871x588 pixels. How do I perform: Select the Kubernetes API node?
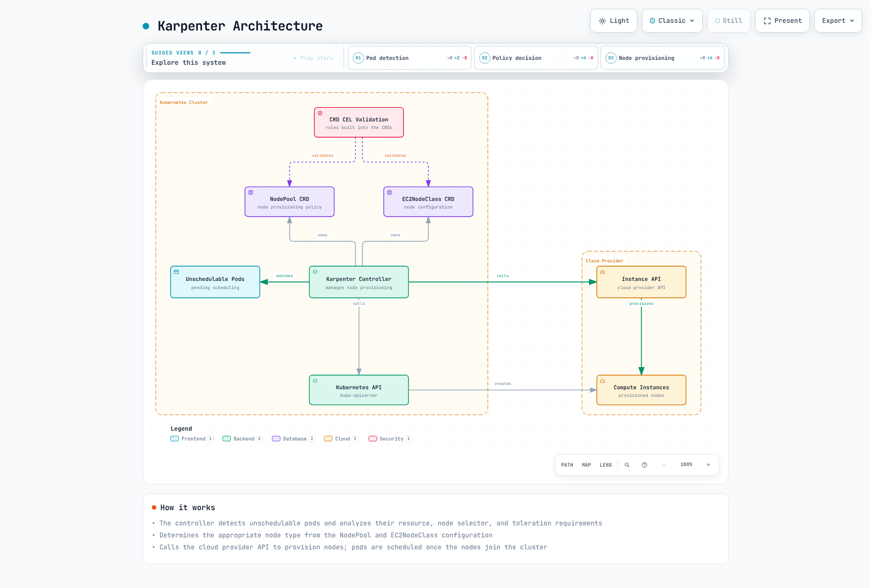click(359, 390)
